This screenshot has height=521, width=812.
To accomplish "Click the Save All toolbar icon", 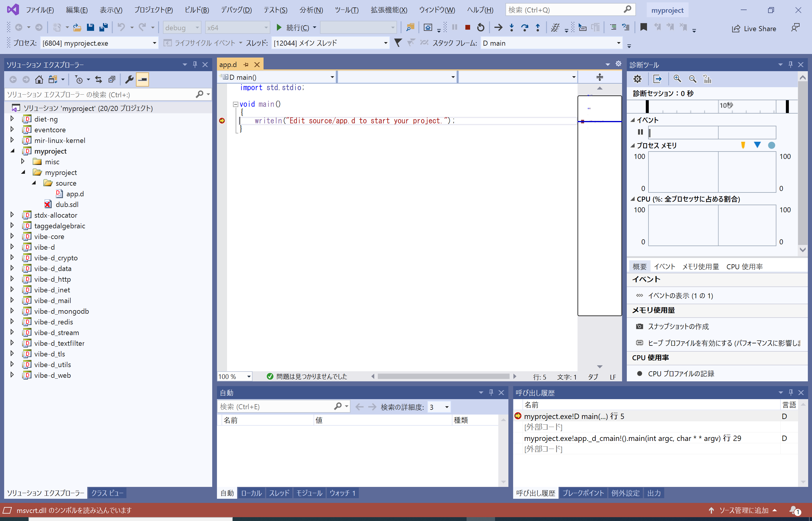I will click(x=104, y=27).
